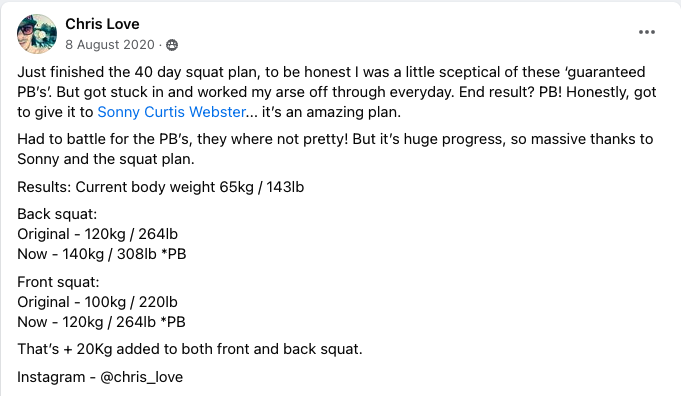Screen dimensions: 681x396
Task: Click the 'Original - 120kg / 264lb' line
Action: 98,234
